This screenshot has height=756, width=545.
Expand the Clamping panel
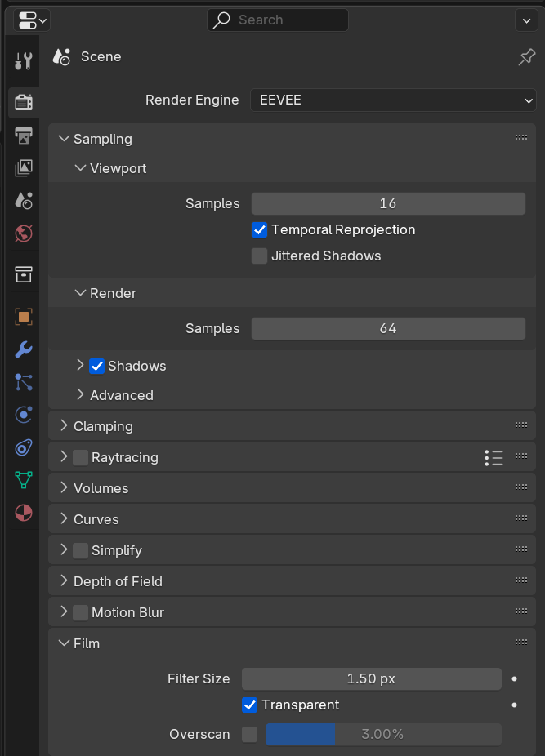[64, 425]
